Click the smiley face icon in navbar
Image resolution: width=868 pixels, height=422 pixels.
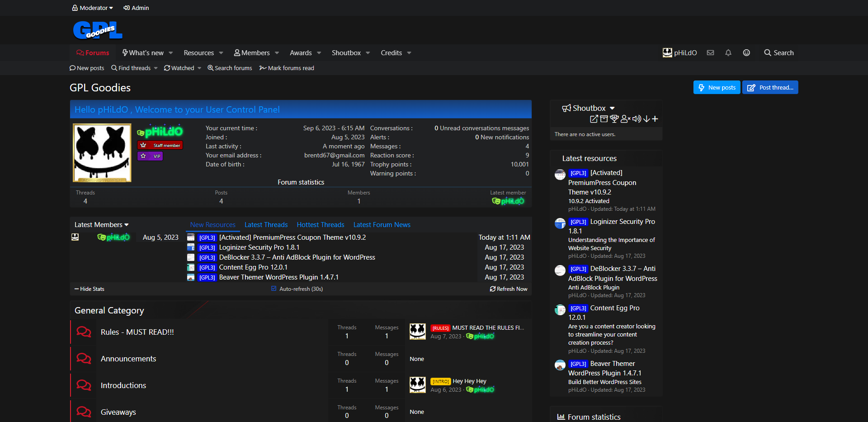tap(746, 53)
